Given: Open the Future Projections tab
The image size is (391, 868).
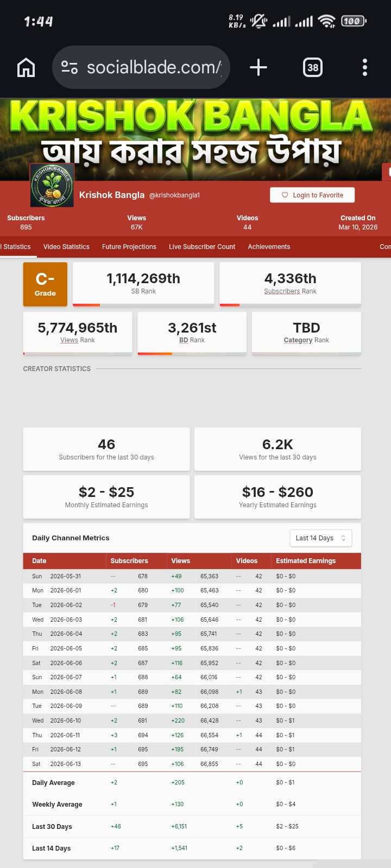Looking at the screenshot, I should point(129,247).
